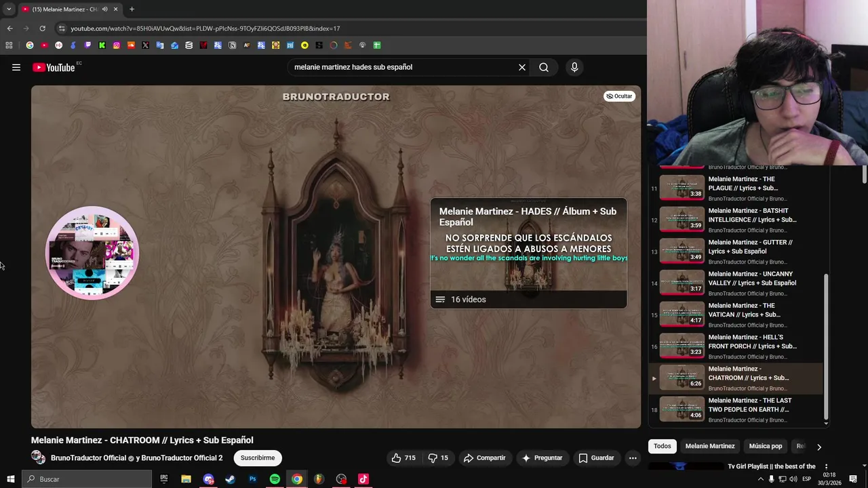View site information in the address bar

pos(62,28)
